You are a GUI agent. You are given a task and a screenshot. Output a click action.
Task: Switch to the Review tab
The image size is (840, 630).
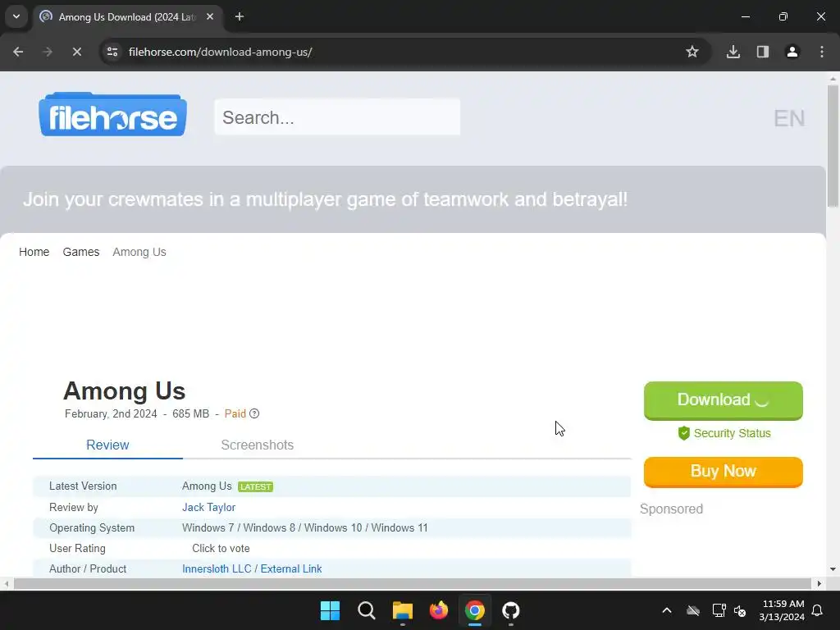pyautogui.click(x=107, y=445)
